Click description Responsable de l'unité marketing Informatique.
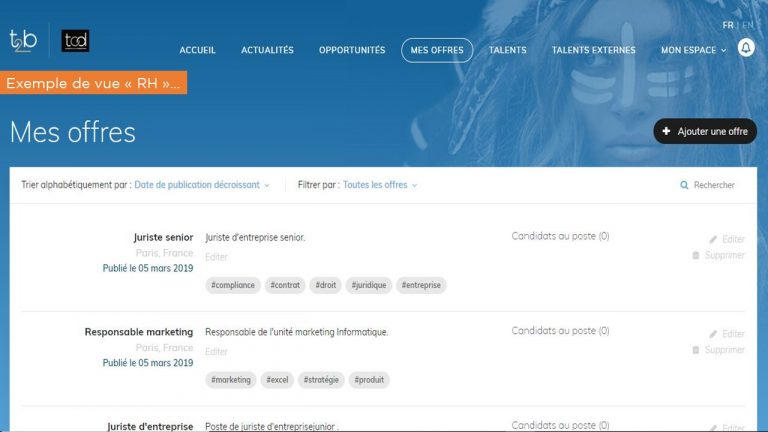The width and height of the screenshot is (768, 432). [x=297, y=332]
